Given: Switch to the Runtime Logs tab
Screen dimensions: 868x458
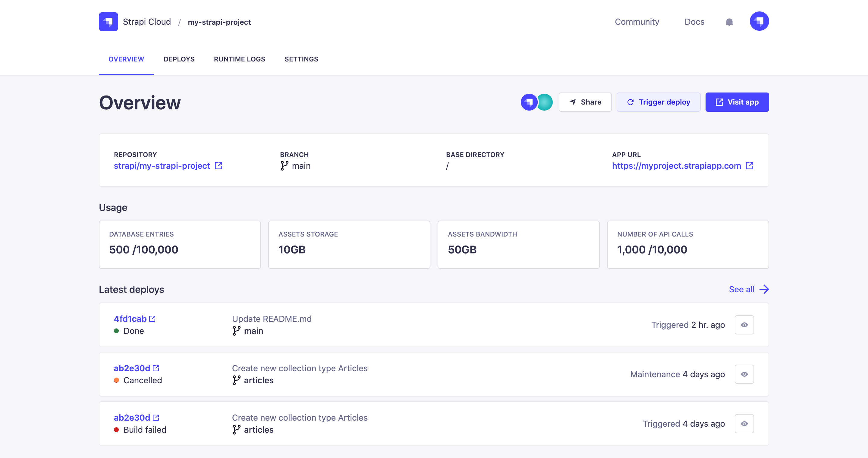Looking at the screenshot, I should pyautogui.click(x=239, y=59).
